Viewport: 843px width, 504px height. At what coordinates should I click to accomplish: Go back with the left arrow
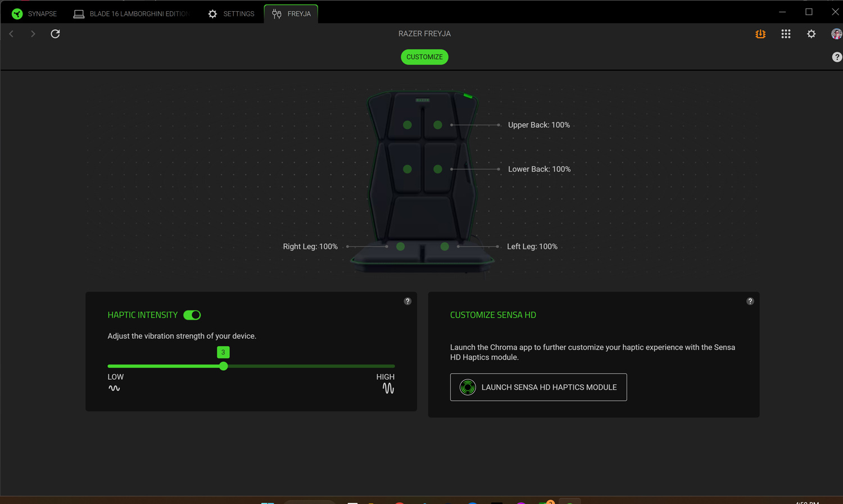point(11,34)
